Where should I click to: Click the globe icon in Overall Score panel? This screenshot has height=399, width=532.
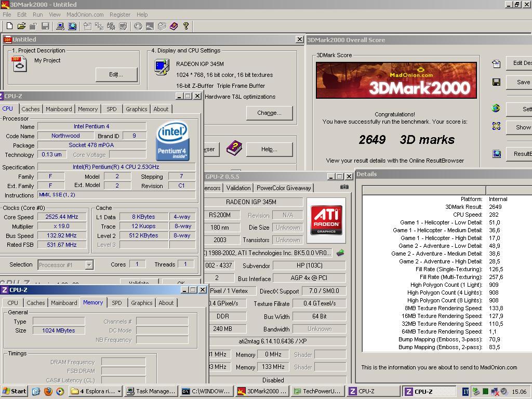[496, 108]
